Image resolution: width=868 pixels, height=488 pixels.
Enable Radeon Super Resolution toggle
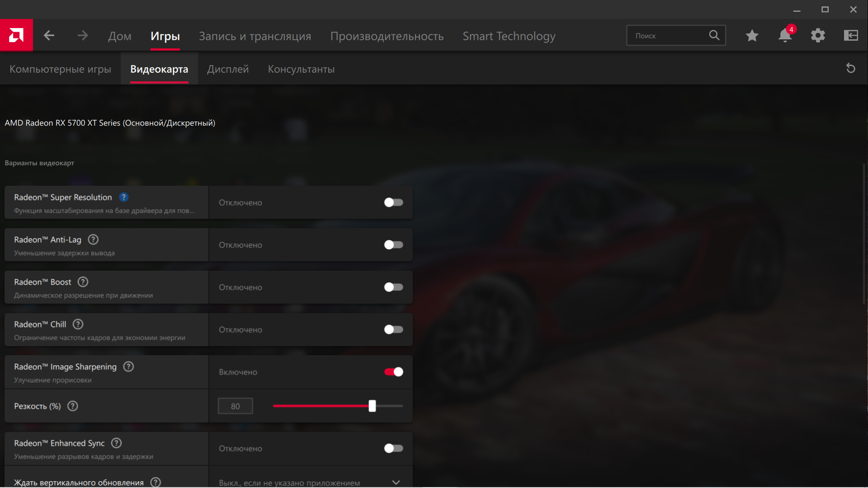pyautogui.click(x=393, y=202)
